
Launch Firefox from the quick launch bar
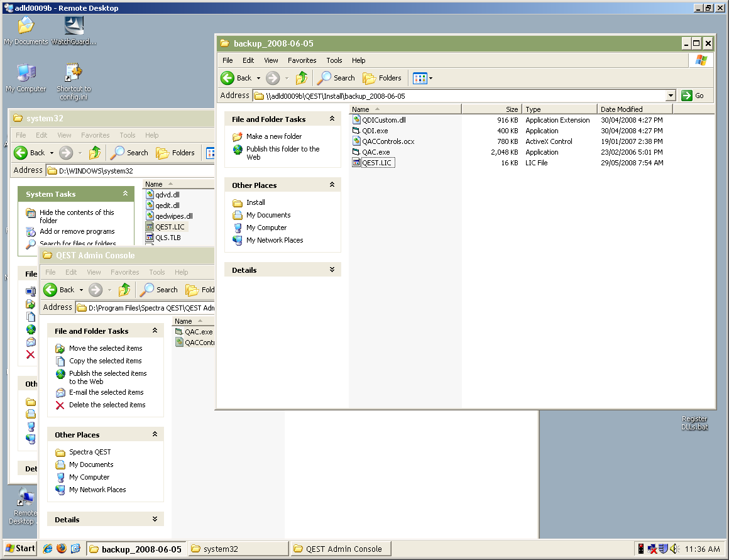point(62,549)
